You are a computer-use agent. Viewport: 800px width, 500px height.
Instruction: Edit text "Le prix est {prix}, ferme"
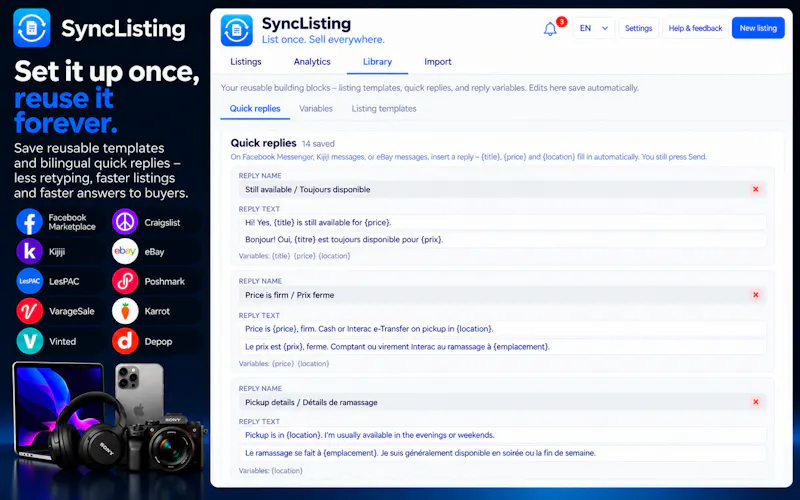point(503,346)
